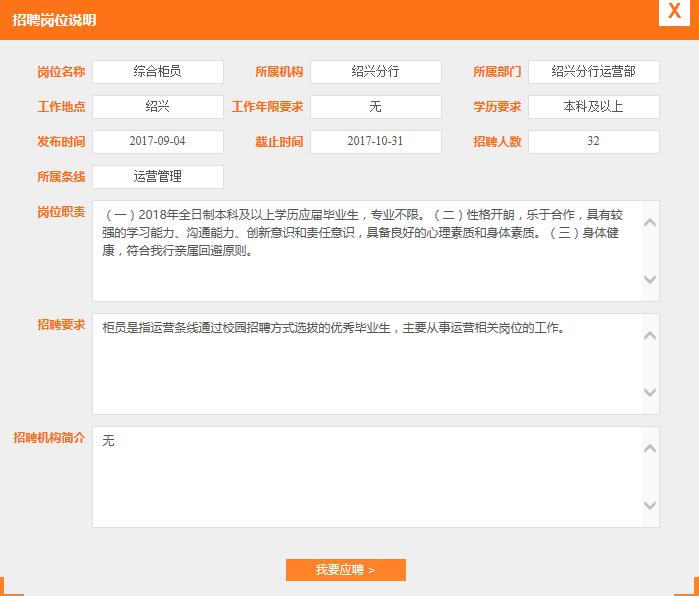Close the 招聘岗位说明 dialog with X
This screenshot has width=699, height=596.
(x=674, y=11)
